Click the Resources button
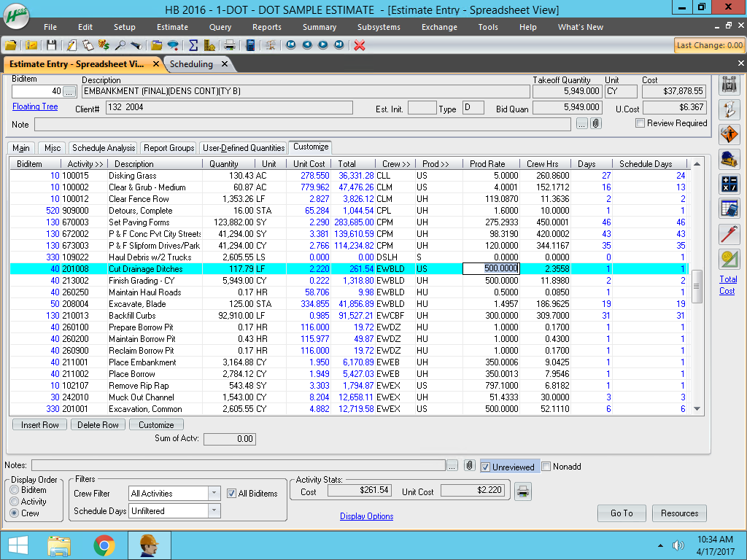 pyautogui.click(x=679, y=513)
